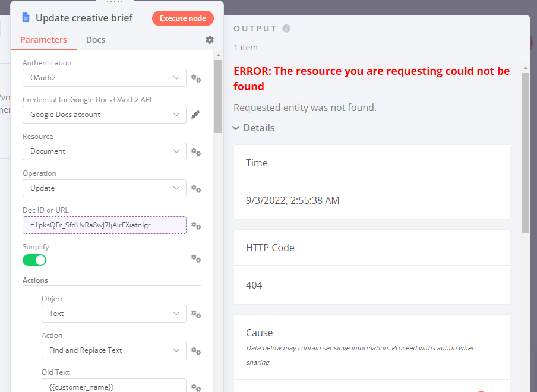Open options gears beside Simplify toggle
Screen dimensions: 537x392
tap(196, 258)
